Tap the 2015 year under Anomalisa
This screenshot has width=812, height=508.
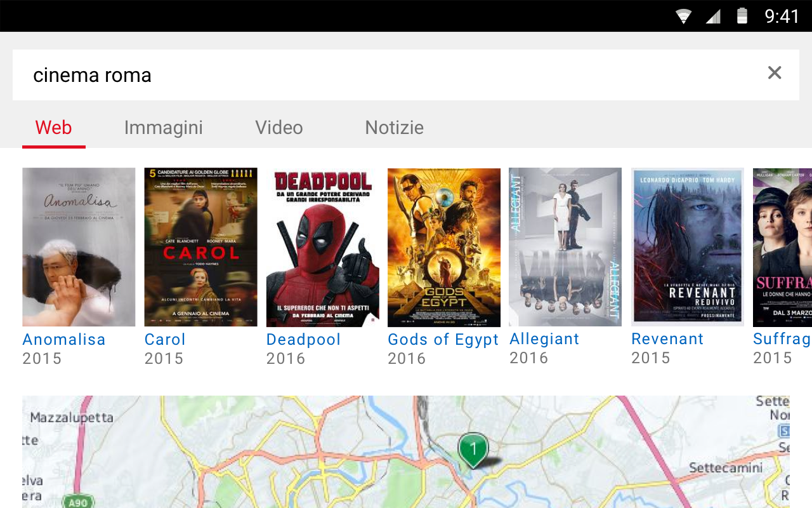(42, 359)
